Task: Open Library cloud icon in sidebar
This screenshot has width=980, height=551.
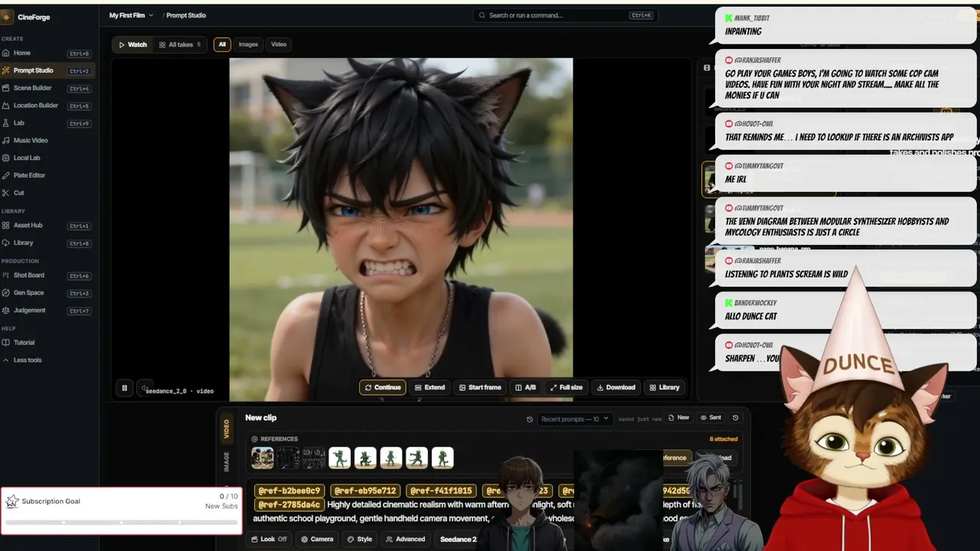Action: pos(6,243)
